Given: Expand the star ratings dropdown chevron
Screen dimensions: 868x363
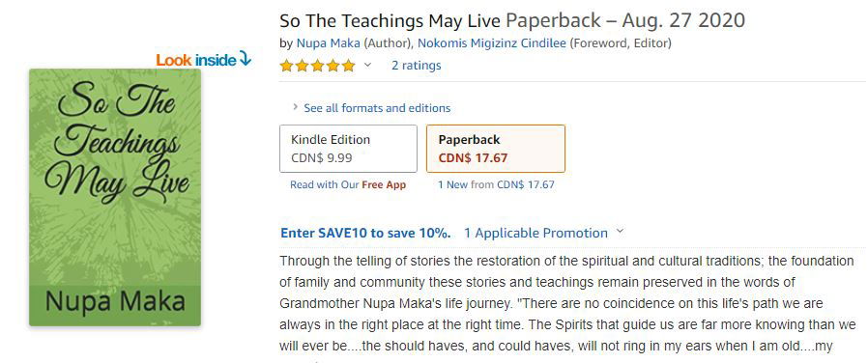Looking at the screenshot, I should click(x=367, y=66).
